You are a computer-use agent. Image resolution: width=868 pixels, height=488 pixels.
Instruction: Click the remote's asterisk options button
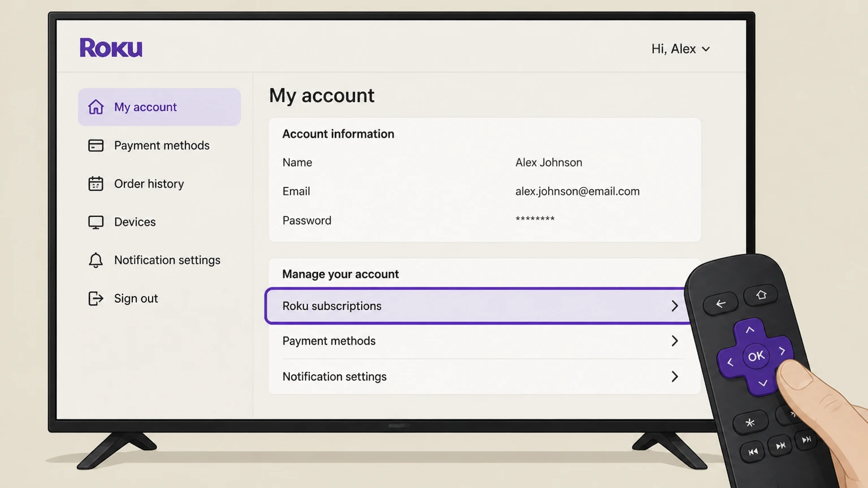coord(750,422)
